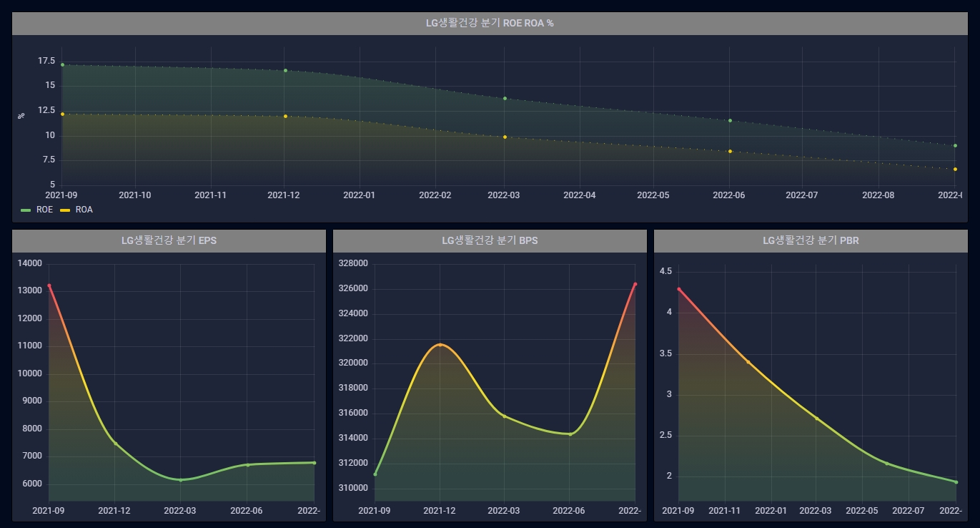The height and width of the screenshot is (528, 980).
Task: Click the 12.5 y-axis label in ROE ROA chart
Action: pos(46,111)
